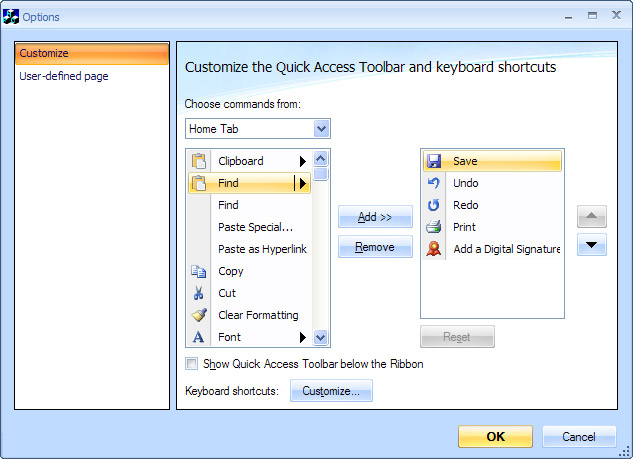Image resolution: width=633 pixels, height=459 pixels.
Task: Select the Customize page in sidebar
Action: [92, 53]
